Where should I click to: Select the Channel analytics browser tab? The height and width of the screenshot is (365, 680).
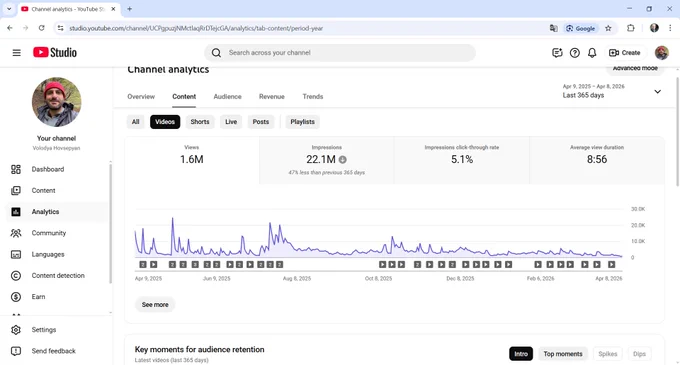[69, 9]
